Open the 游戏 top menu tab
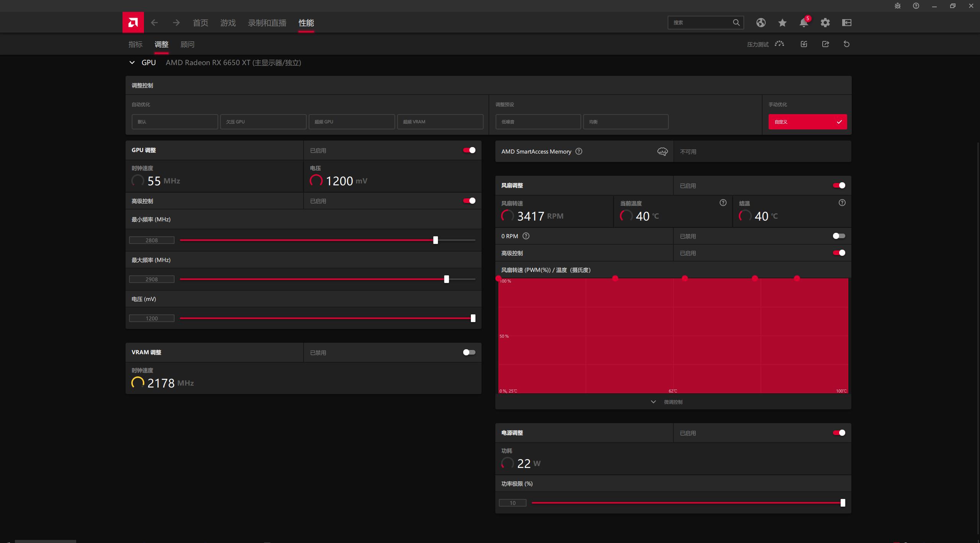This screenshot has width=980, height=543. [228, 23]
